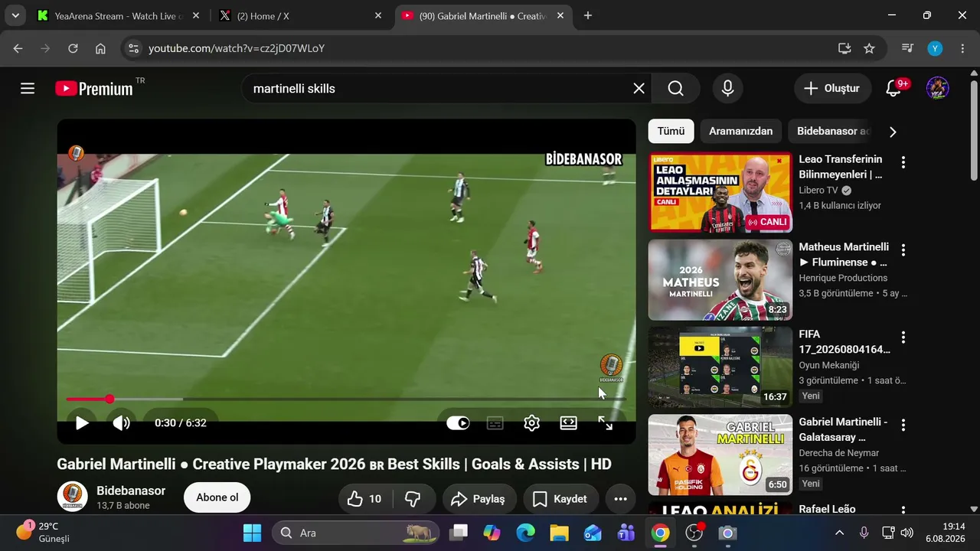Go to the browser home page

click(x=100, y=48)
